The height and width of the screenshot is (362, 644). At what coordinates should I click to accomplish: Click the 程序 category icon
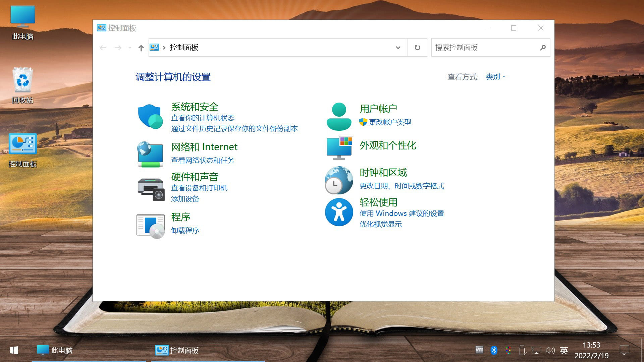click(x=150, y=225)
